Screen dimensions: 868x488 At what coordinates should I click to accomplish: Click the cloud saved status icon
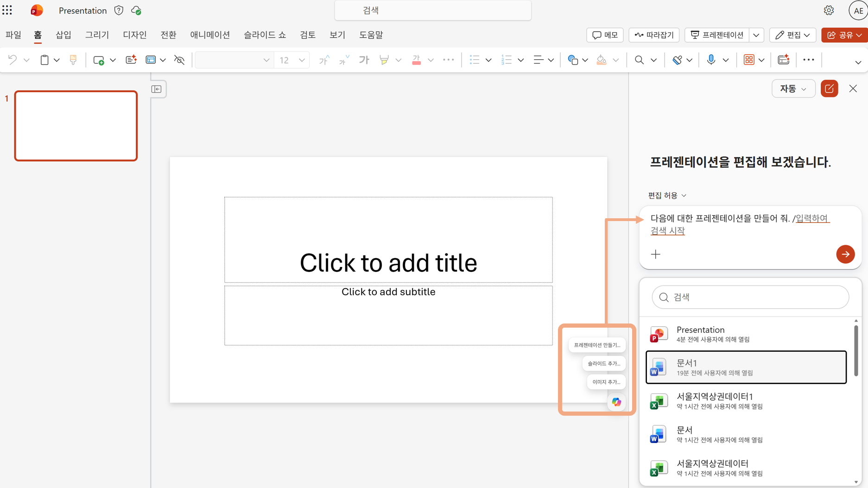point(136,10)
